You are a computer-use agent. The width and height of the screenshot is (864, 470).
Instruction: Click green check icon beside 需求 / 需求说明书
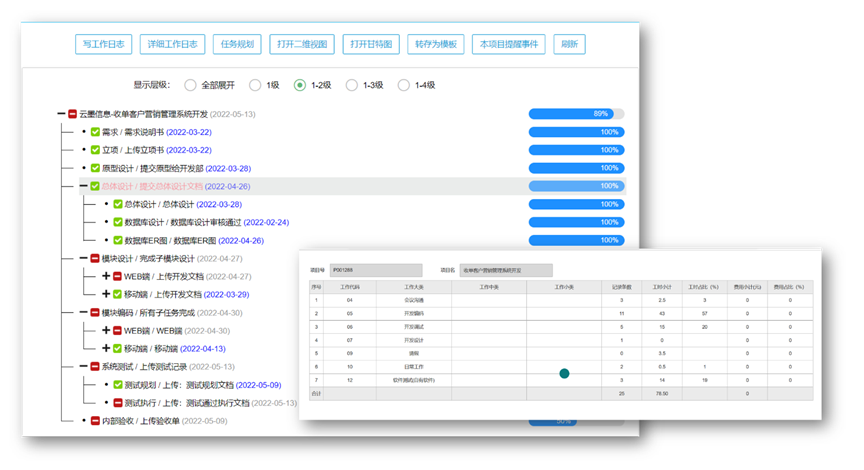click(x=95, y=132)
